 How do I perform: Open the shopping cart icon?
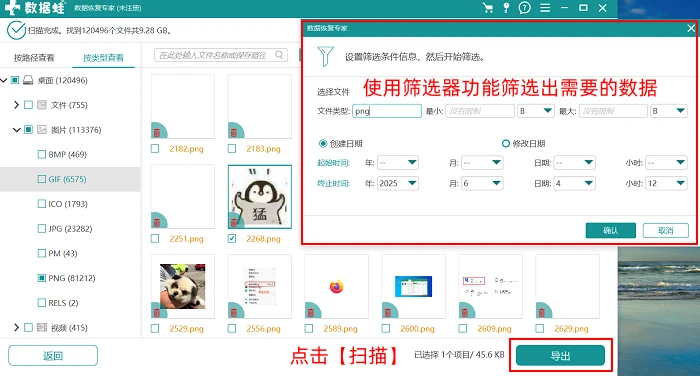(x=488, y=8)
